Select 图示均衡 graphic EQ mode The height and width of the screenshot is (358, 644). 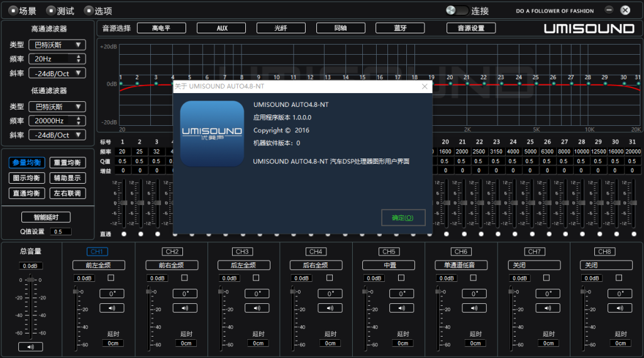pos(26,178)
